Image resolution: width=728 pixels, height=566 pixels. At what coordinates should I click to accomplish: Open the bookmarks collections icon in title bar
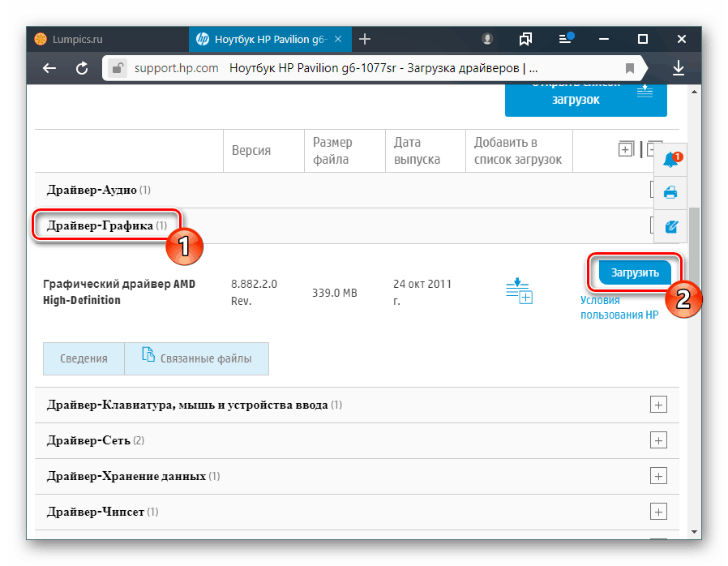525,39
